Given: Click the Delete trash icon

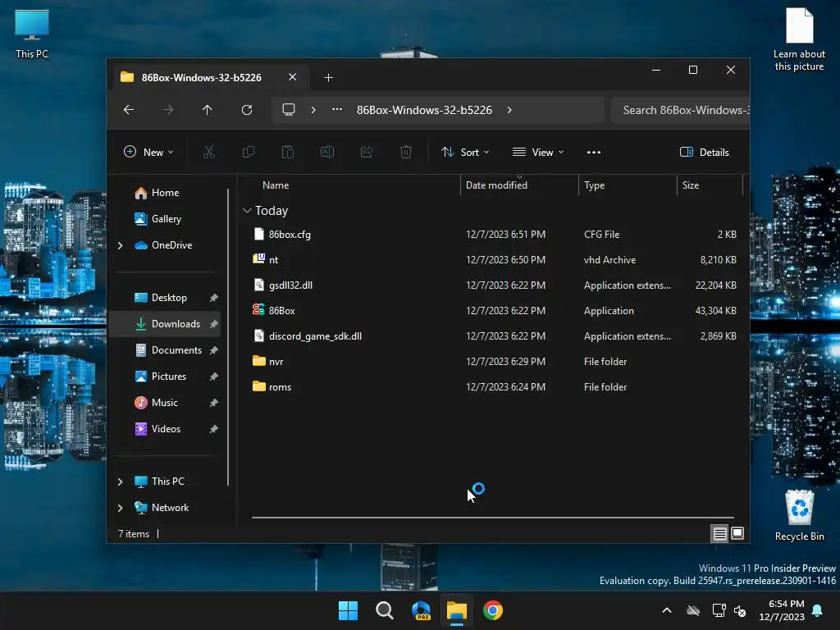Looking at the screenshot, I should tap(406, 152).
